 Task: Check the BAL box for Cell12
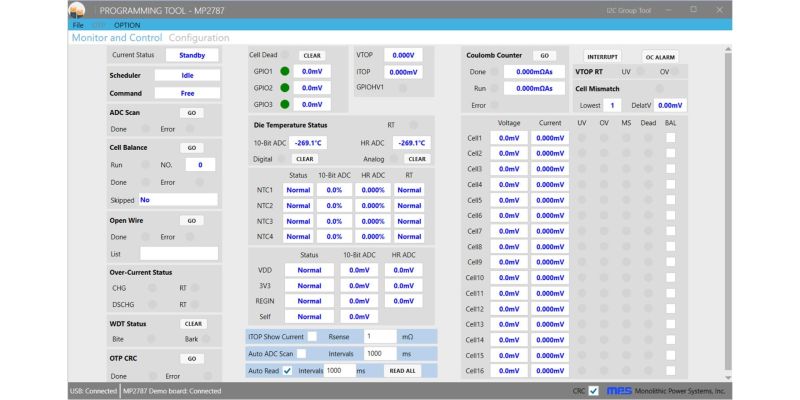coord(670,309)
